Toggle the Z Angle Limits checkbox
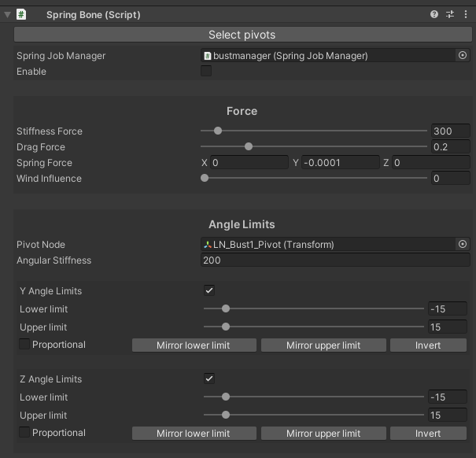476x458 pixels. pos(209,379)
